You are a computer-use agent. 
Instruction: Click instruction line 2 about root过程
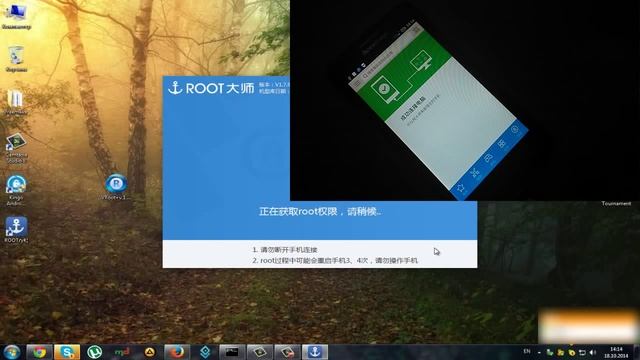335,260
